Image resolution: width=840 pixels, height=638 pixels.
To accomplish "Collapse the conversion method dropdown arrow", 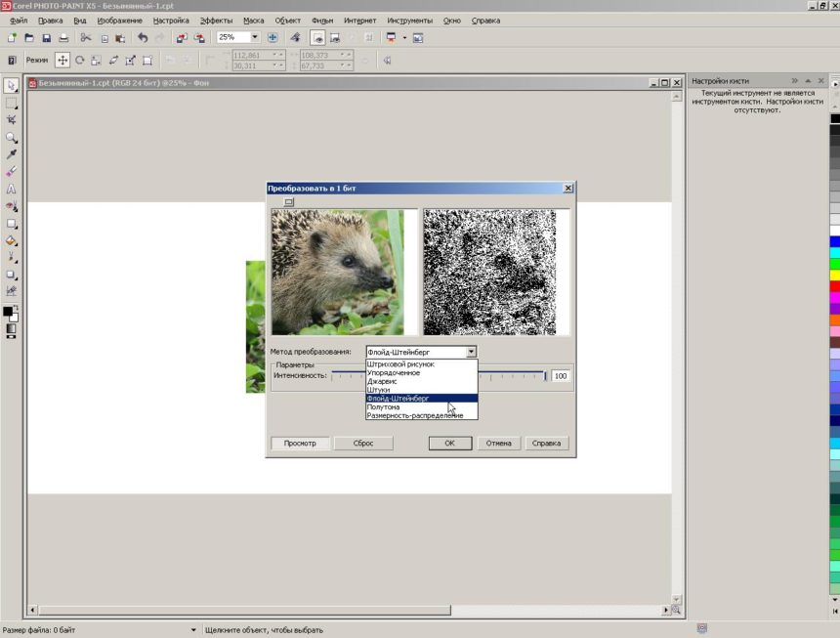I will (x=471, y=352).
